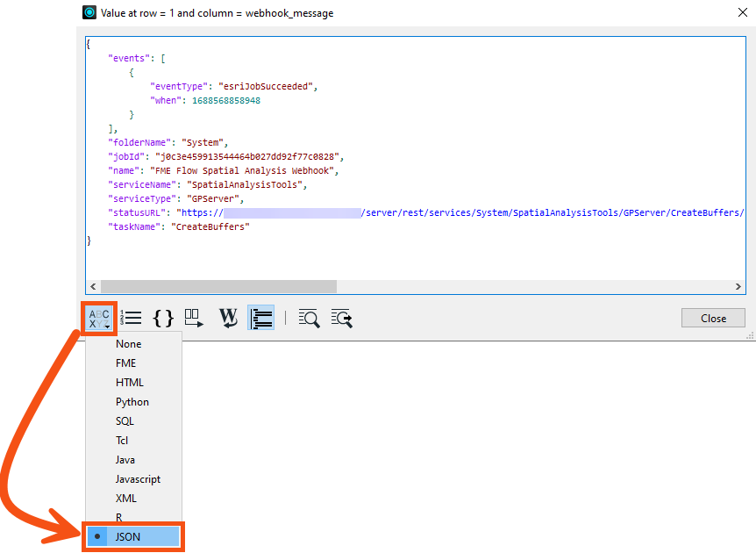This screenshot has height=553, width=756.
Task: Toggle line numbers display
Action: point(132,318)
